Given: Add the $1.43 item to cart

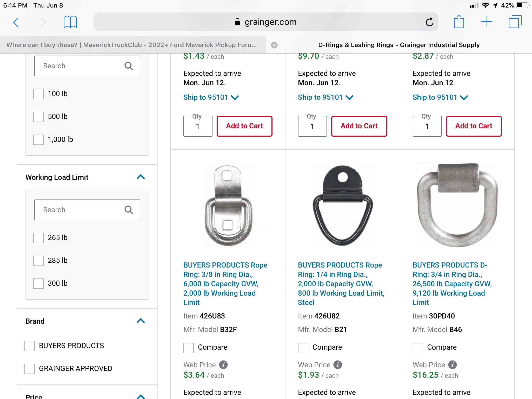Looking at the screenshot, I should tap(244, 126).
